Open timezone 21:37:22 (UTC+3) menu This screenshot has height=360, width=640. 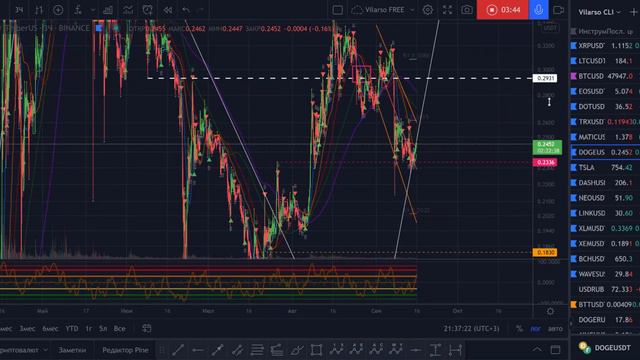(x=471, y=328)
